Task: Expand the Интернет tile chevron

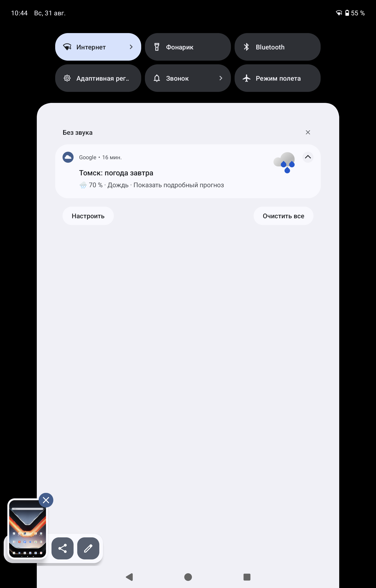Action: coord(131,47)
